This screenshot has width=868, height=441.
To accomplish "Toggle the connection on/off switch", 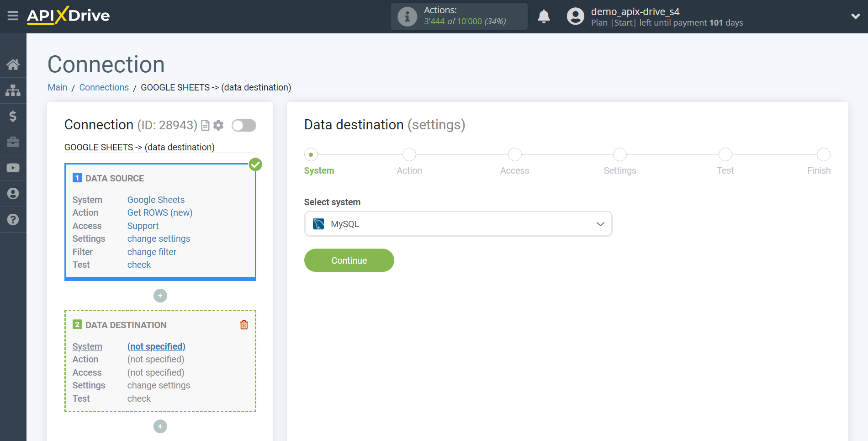I will [x=244, y=125].
